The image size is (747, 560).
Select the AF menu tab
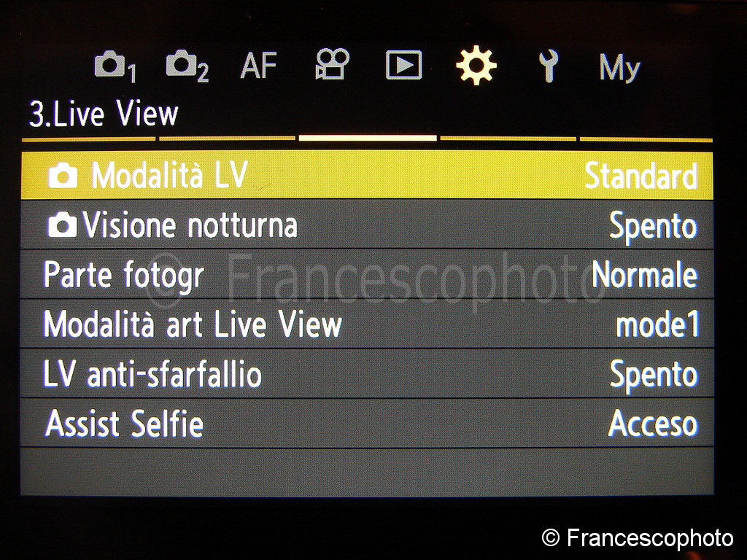coord(259,65)
